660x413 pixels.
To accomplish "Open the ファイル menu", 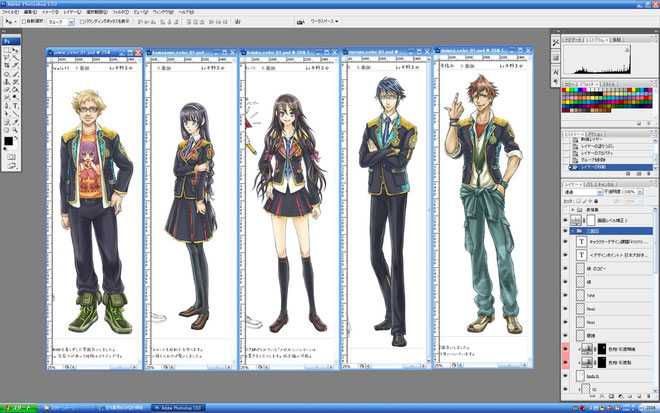I will coord(11,12).
